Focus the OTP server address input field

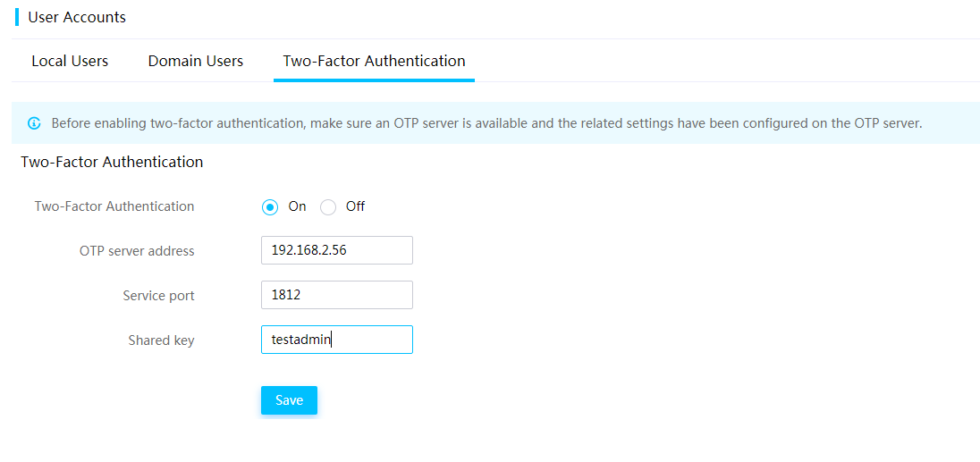[337, 250]
